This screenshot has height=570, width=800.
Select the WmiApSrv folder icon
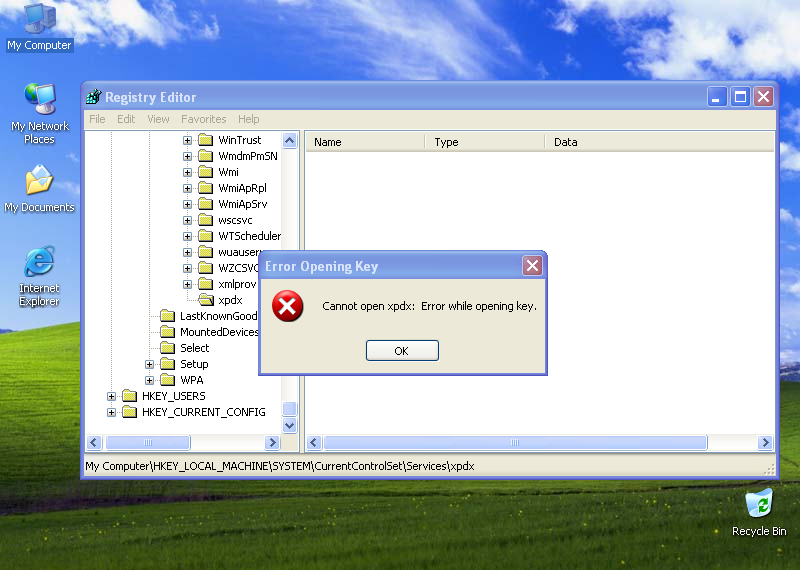[205, 204]
